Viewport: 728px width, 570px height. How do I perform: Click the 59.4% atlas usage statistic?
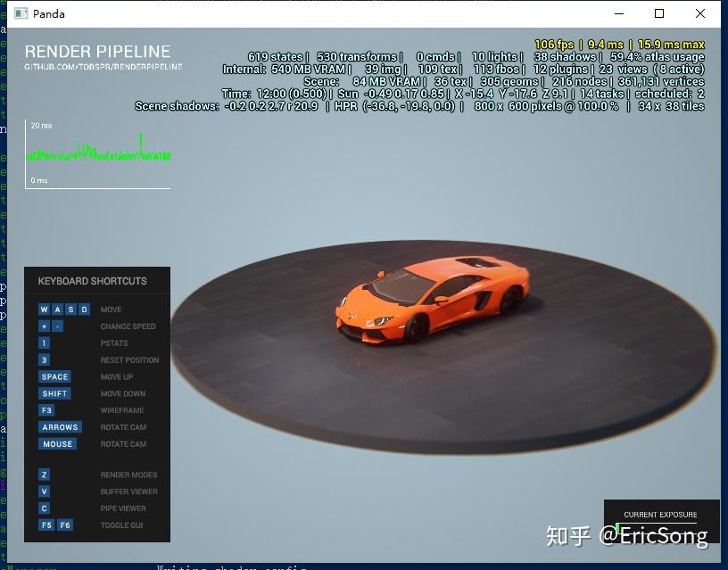658,56
